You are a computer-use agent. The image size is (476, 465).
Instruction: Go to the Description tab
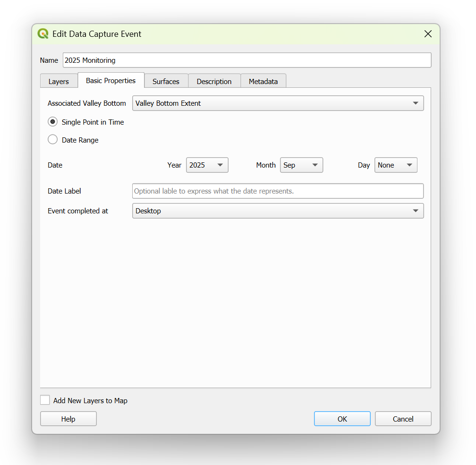pos(214,81)
